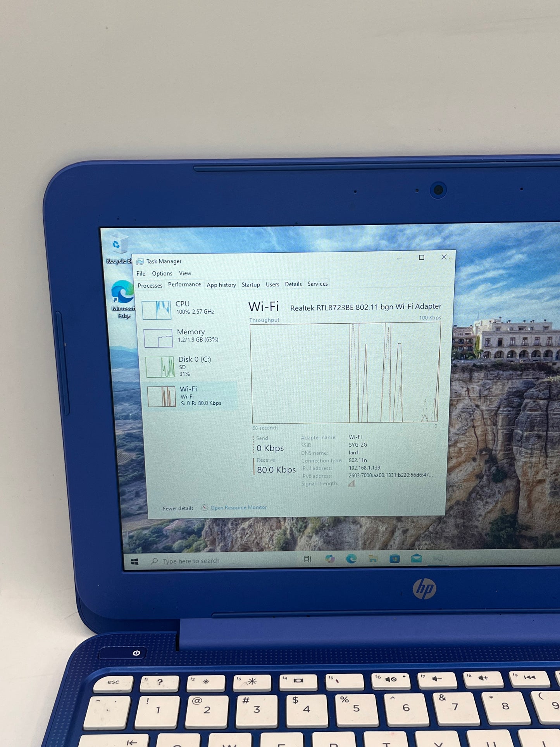
Task: Open the Windows Start menu
Action: point(135,561)
